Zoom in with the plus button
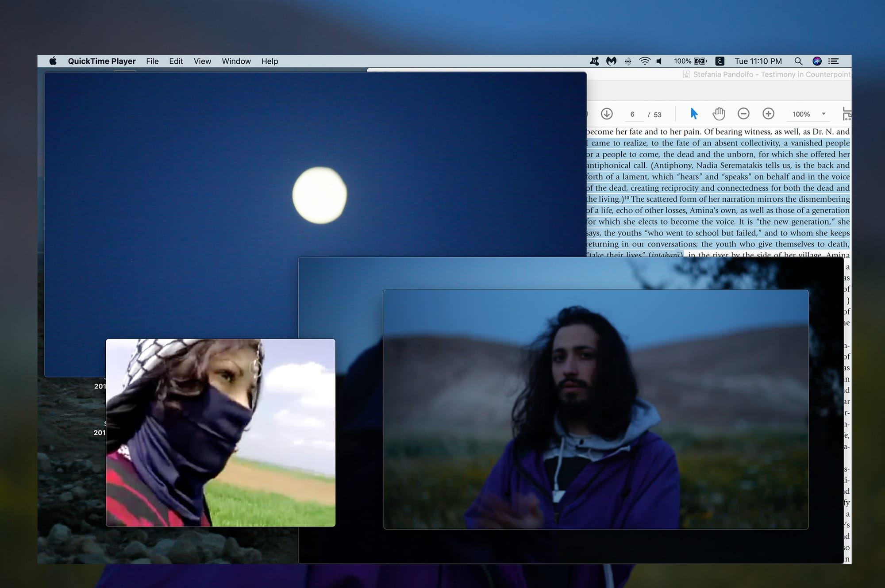Image resolution: width=885 pixels, height=588 pixels. (x=769, y=114)
